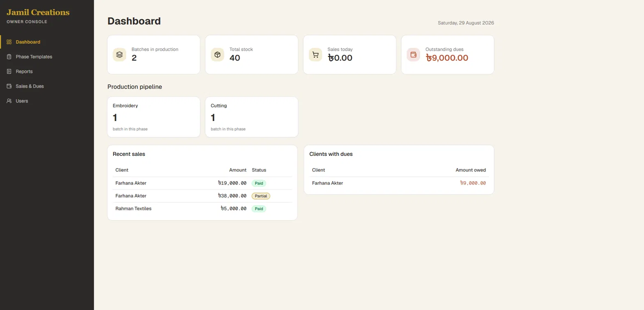Click the Reports document icon
The width and height of the screenshot is (644, 310).
click(x=9, y=71)
